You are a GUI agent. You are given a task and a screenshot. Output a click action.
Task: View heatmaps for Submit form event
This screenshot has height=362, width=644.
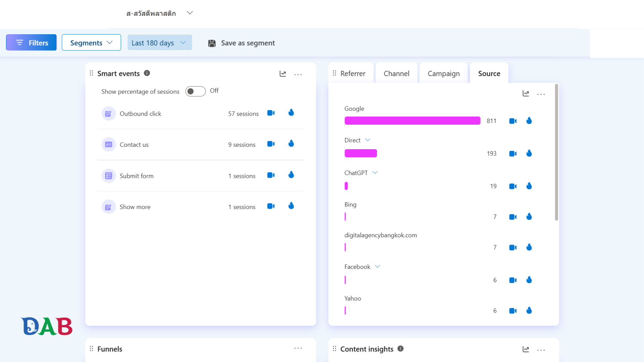tap(291, 175)
